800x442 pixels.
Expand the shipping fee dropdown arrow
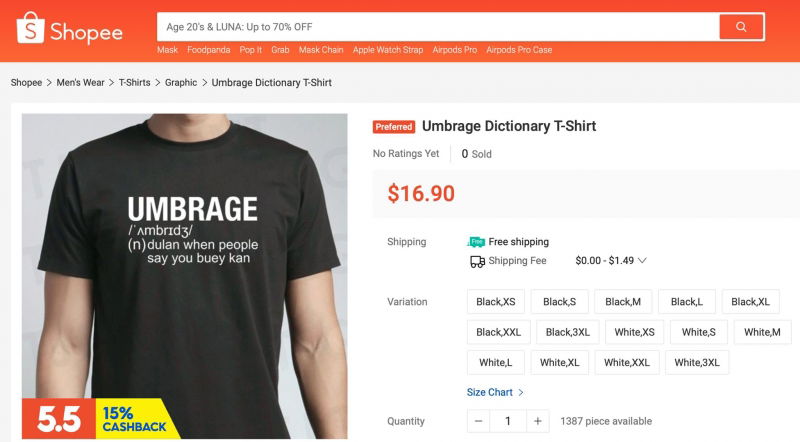click(x=642, y=261)
